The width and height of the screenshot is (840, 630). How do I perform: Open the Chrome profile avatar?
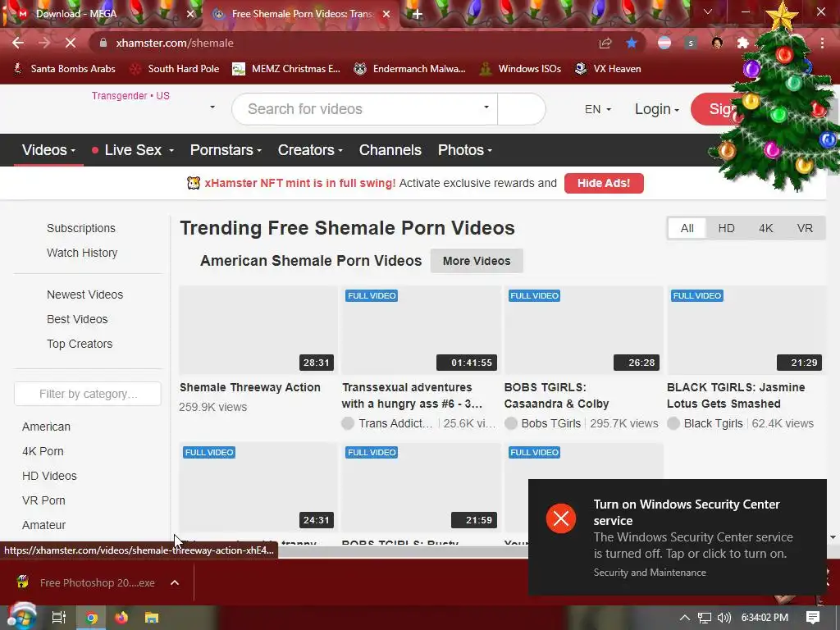click(717, 43)
